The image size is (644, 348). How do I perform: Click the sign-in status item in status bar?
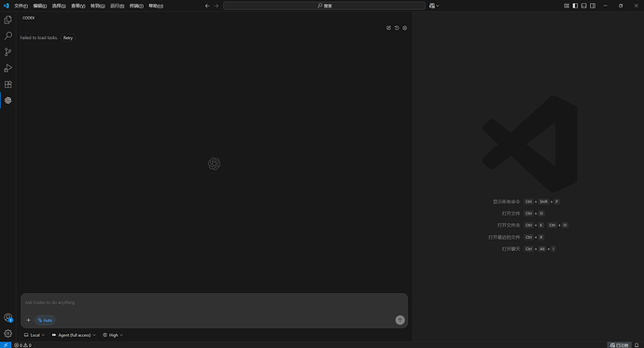pos(619,345)
